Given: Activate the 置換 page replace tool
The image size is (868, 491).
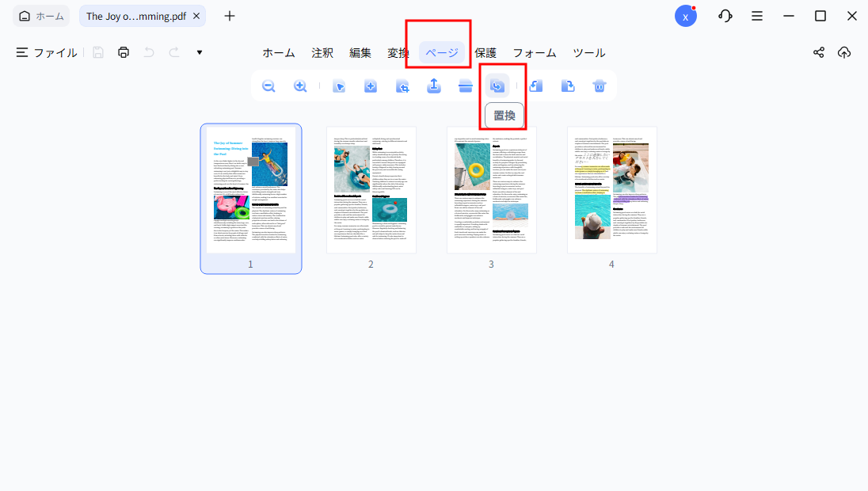Looking at the screenshot, I should (x=497, y=86).
